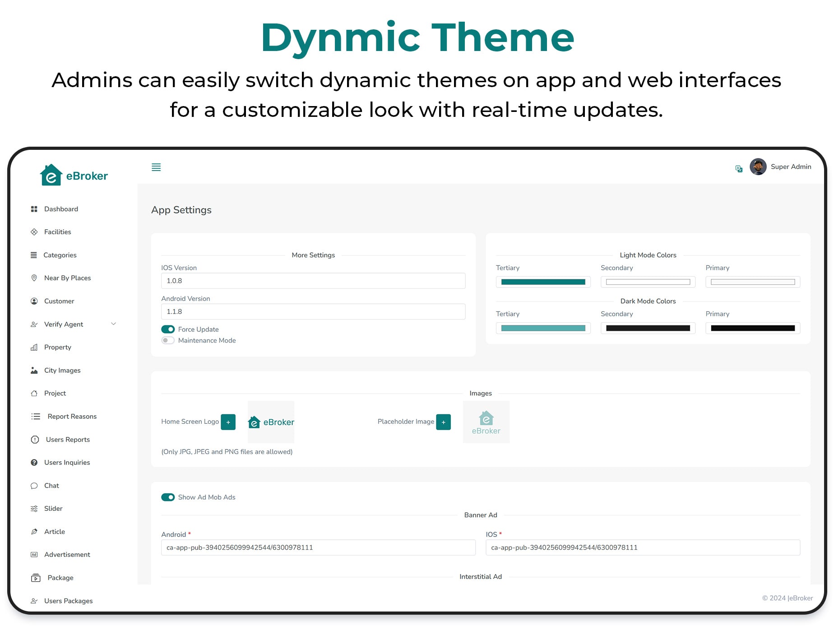The image size is (834, 644).
Task: Click the Home Screen Logo thumbnail
Action: click(271, 422)
